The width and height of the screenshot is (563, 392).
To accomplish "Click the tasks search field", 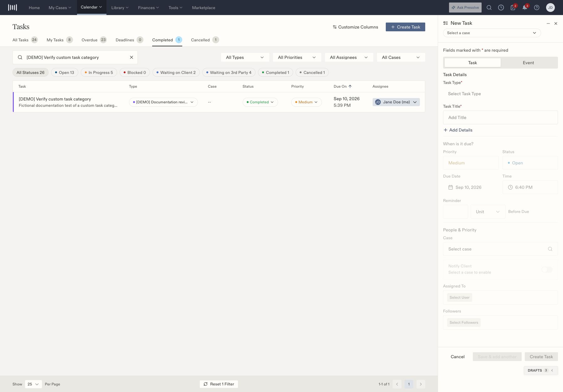I will coord(75,57).
